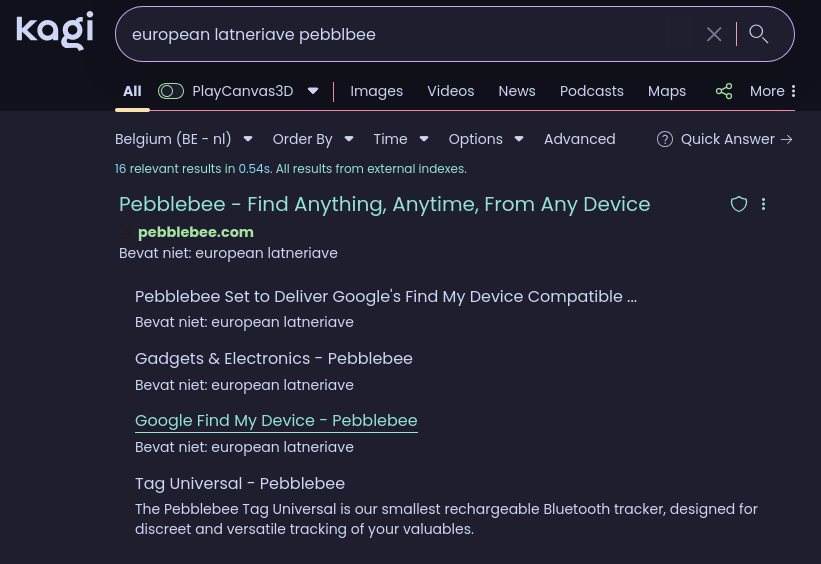Viewport: 821px width, 564px height.
Task: Expand the PlayCanvas3D lens dropdown arrow
Action: (313, 91)
